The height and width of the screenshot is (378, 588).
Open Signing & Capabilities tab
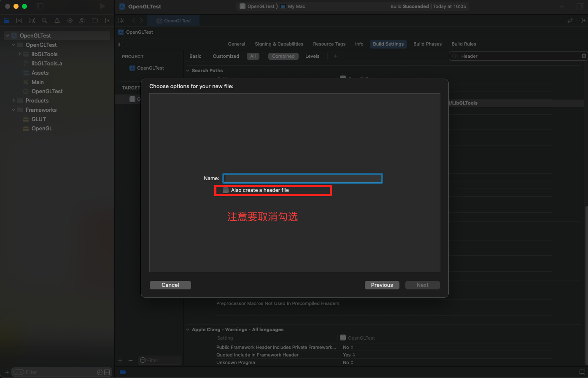click(x=279, y=44)
